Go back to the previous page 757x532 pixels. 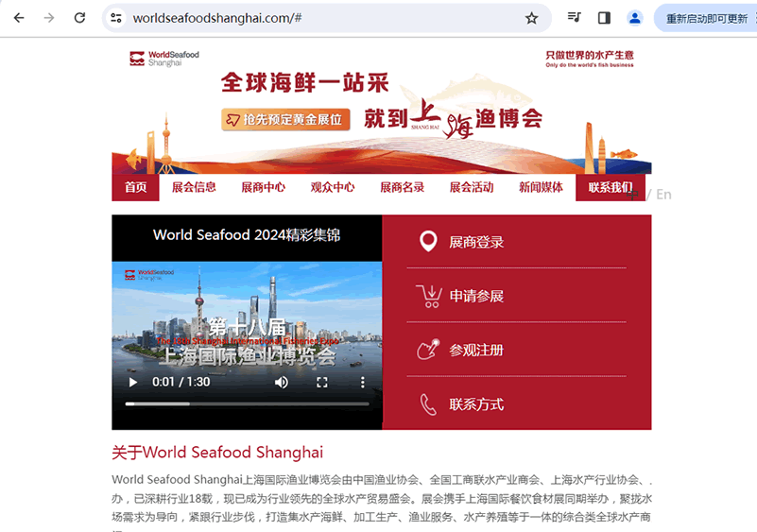(19, 18)
